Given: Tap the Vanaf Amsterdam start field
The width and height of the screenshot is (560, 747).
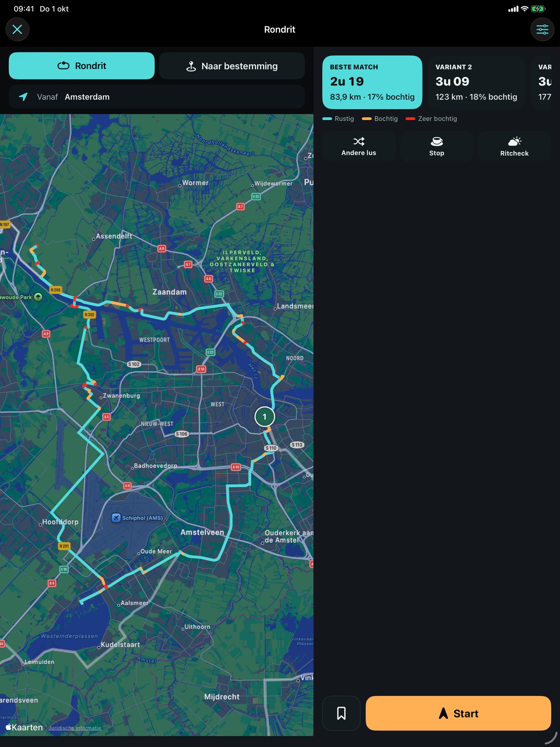Looking at the screenshot, I should click(157, 97).
